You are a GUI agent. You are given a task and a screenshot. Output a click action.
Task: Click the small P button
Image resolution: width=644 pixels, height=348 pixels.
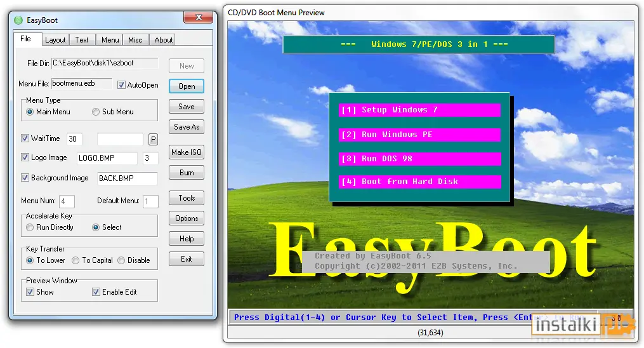[x=153, y=139]
